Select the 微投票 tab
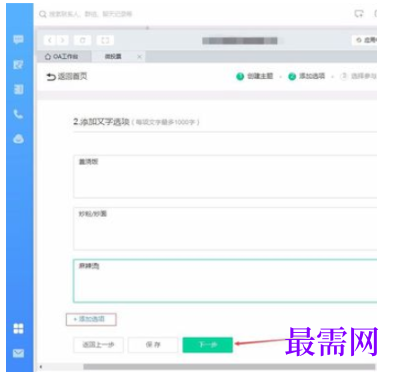 (x=113, y=57)
